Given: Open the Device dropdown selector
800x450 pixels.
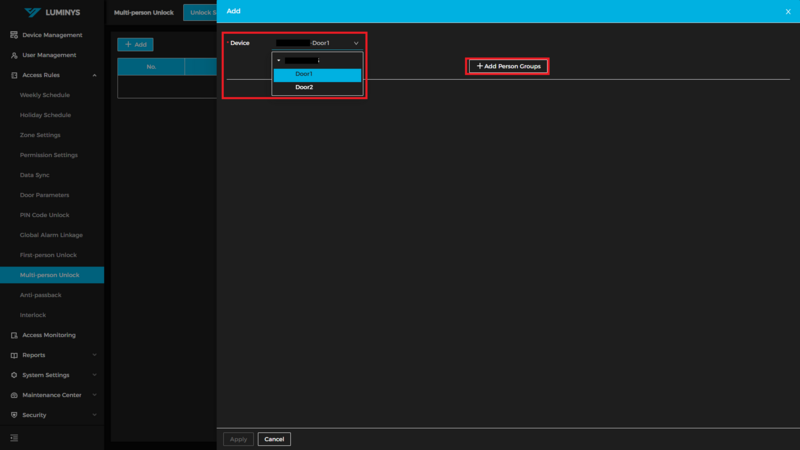Looking at the screenshot, I should [317, 43].
